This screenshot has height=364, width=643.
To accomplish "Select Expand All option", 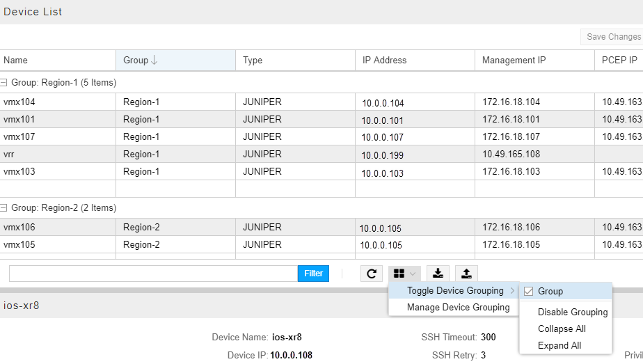I will point(559,346).
